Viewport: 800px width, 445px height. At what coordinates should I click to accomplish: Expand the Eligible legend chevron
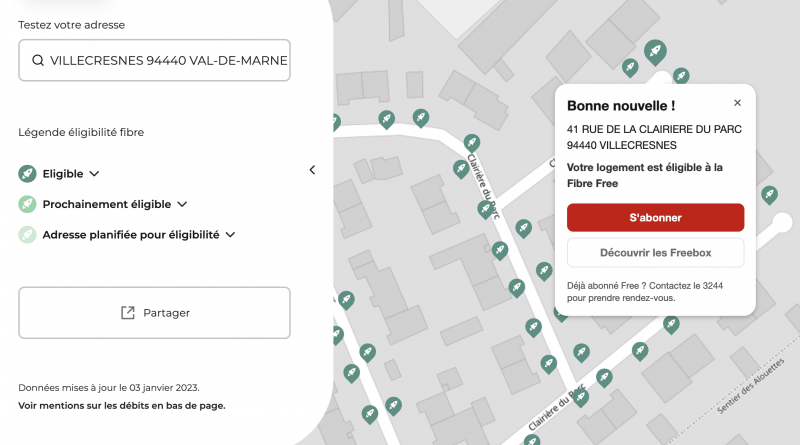[x=94, y=174]
